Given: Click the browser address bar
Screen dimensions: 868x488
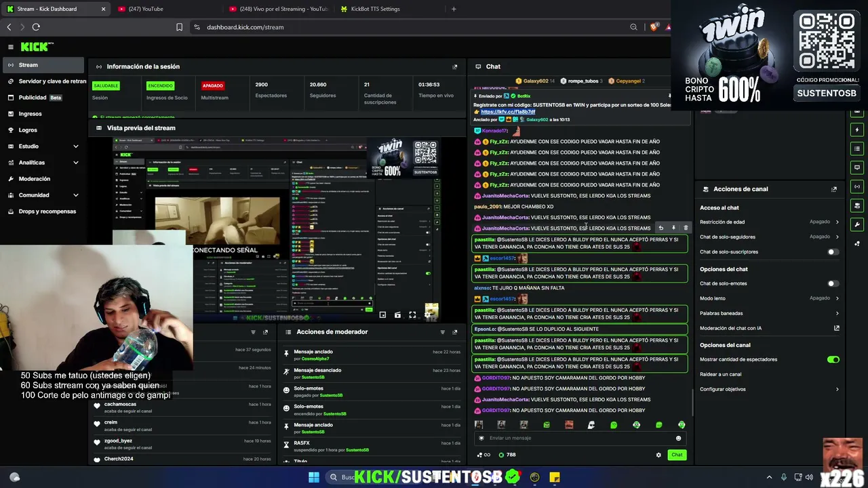Looking at the screenshot, I should (414, 27).
